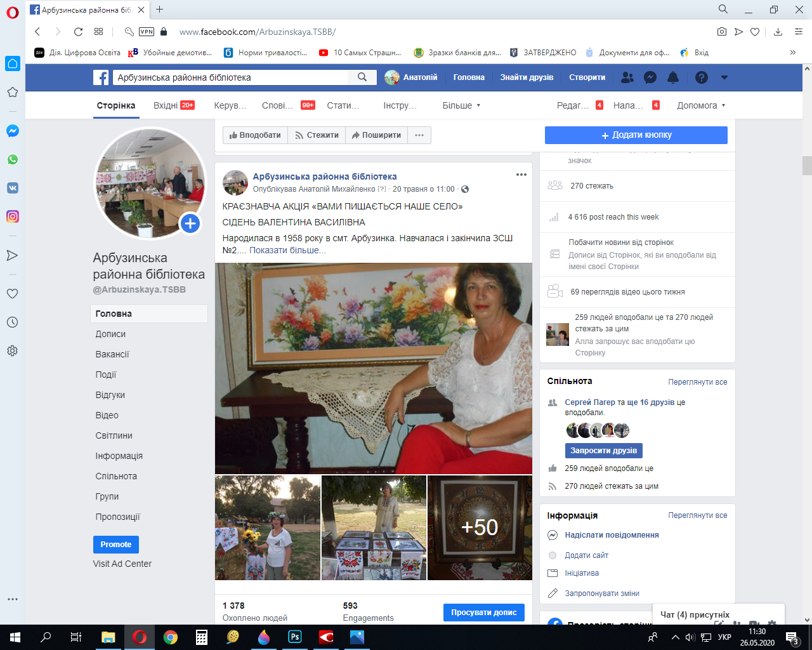Toggle Вподобати on the page
The width and height of the screenshot is (812, 650).
[x=255, y=135]
